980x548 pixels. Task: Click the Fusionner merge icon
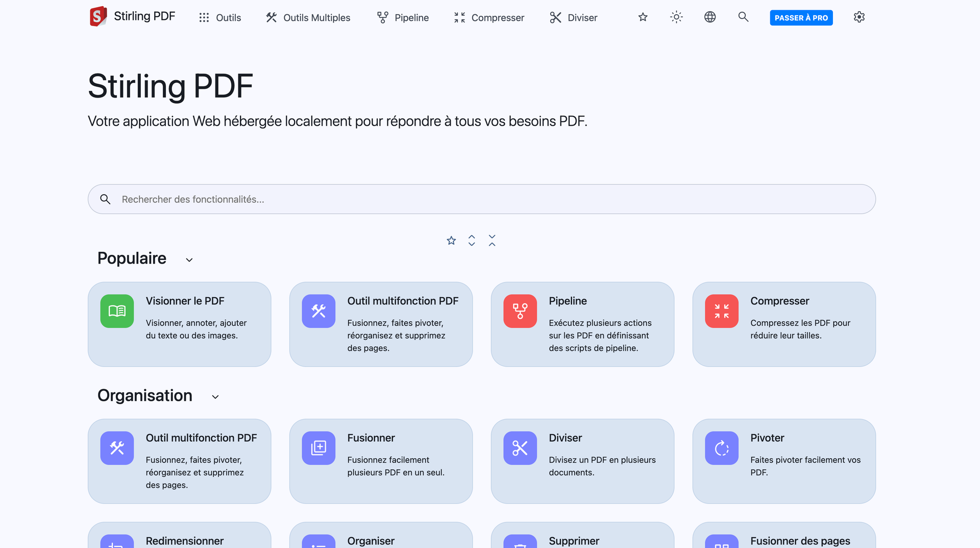(318, 448)
